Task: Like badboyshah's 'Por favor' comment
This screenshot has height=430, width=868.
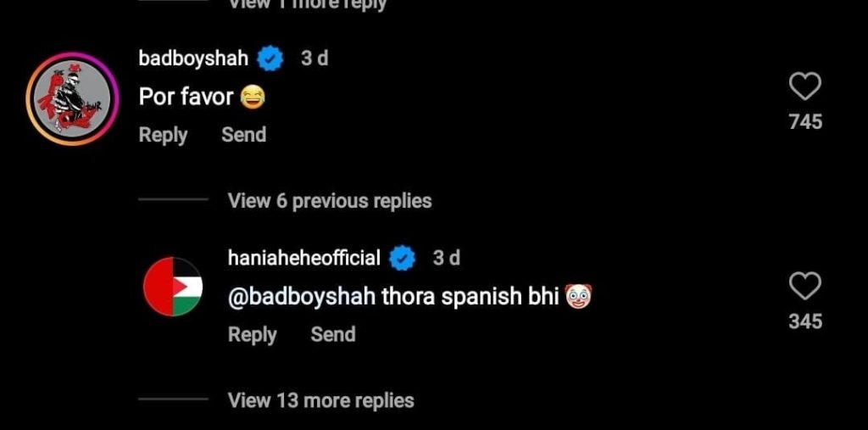Action: click(804, 87)
